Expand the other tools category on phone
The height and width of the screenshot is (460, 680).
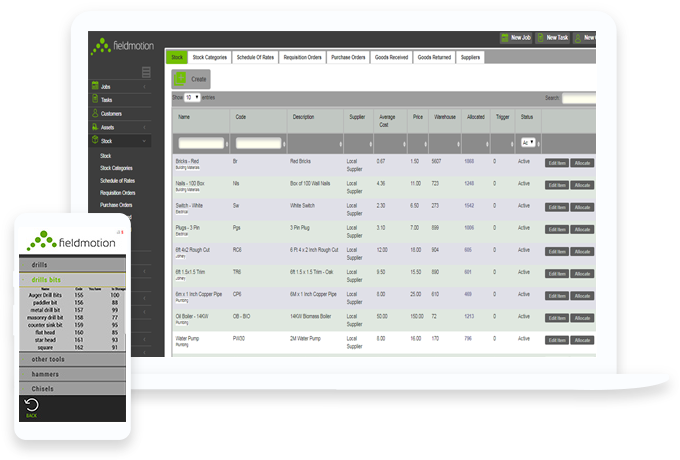coord(72,359)
